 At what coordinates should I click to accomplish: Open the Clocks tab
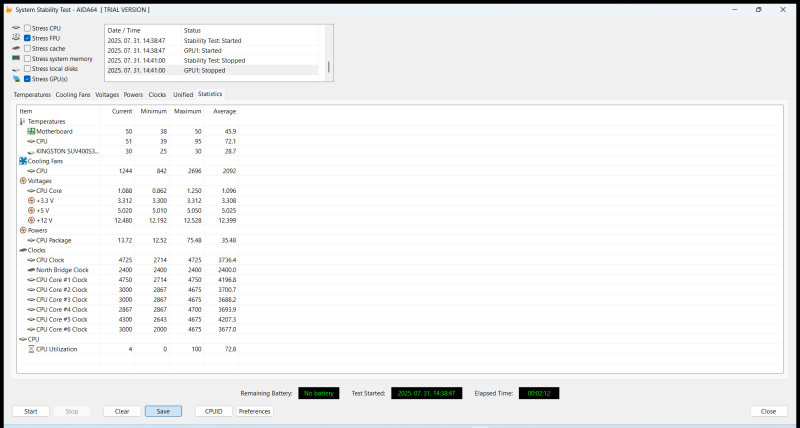point(157,95)
